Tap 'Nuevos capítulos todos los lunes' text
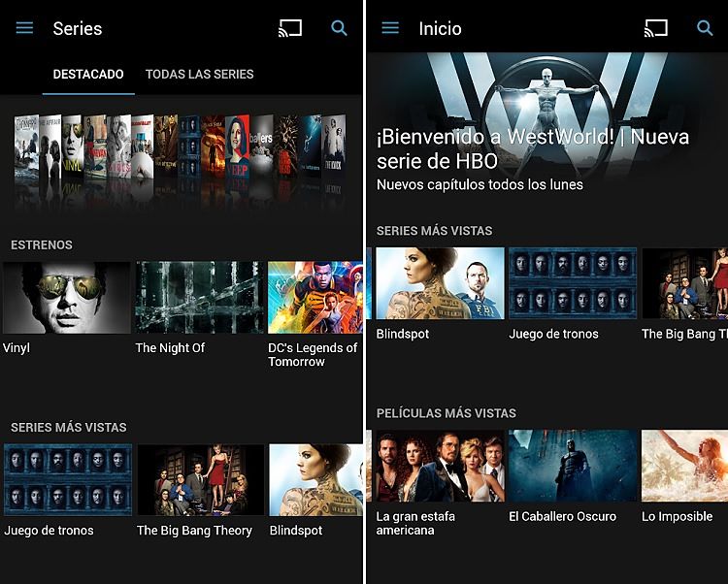728x584 pixels. [480, 184]
